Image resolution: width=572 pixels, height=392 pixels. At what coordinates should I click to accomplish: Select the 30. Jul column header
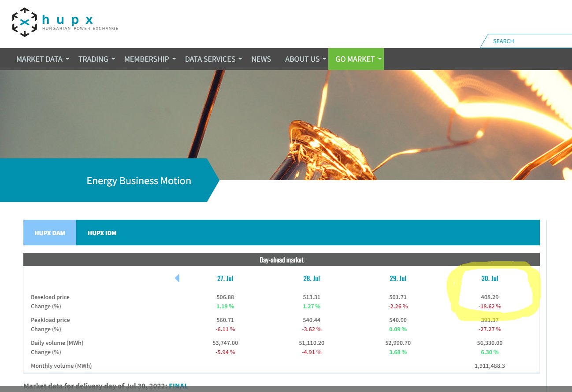[x=490, y=278]
